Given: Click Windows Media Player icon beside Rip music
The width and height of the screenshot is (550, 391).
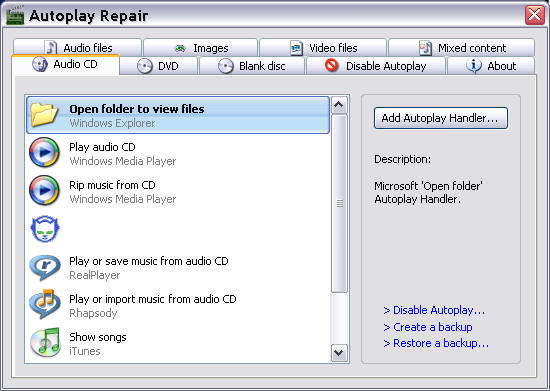Looking at the screenshot, I should click(44, 190).
